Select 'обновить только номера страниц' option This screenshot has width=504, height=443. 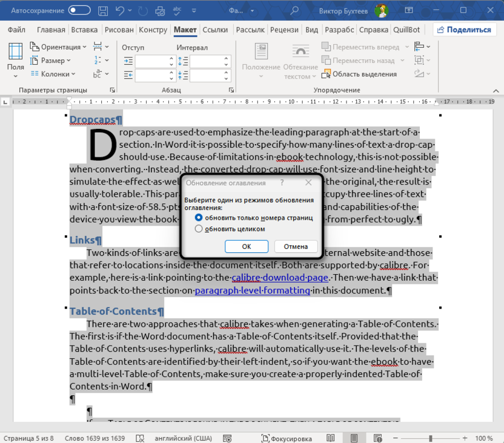199,217
